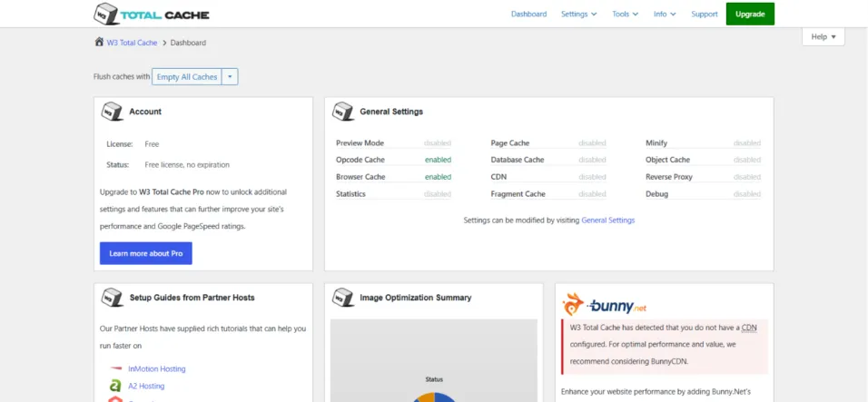Image resolution: width=868 pixels, height=402 pixels.
Task: Open the flush caches dropdown arrow
Action: [230, 77]
